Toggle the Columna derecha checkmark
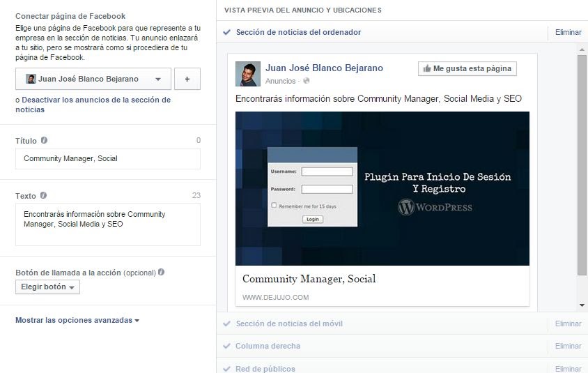 tap(226, 346)
